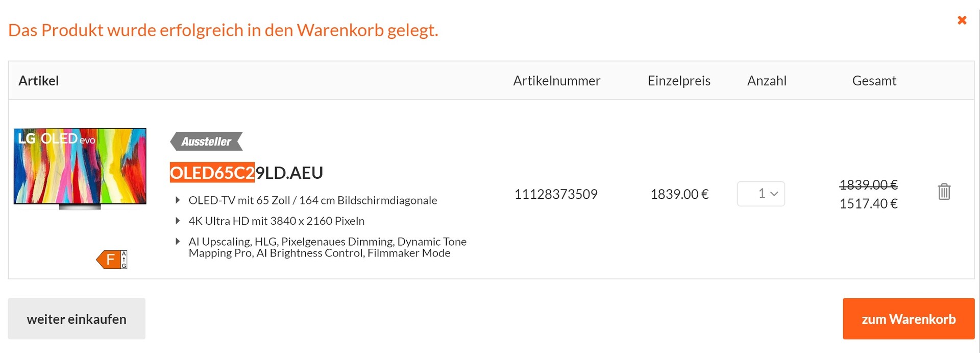Open the Anzahl quantity dropdown
Viewport: 980px width, 353px height.
point(761,194)
